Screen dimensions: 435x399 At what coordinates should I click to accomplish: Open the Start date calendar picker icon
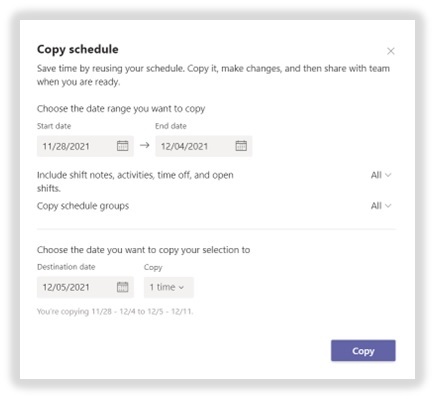pos(122,146)
